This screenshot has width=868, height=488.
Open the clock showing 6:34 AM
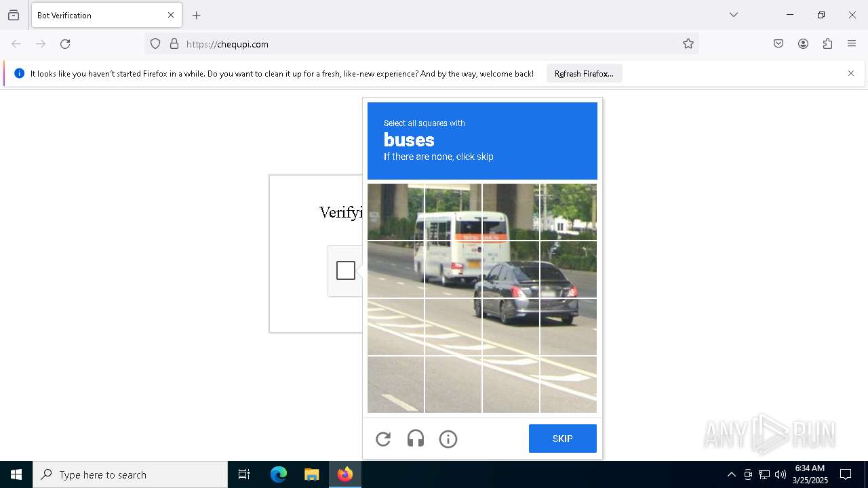coord(810,474)
